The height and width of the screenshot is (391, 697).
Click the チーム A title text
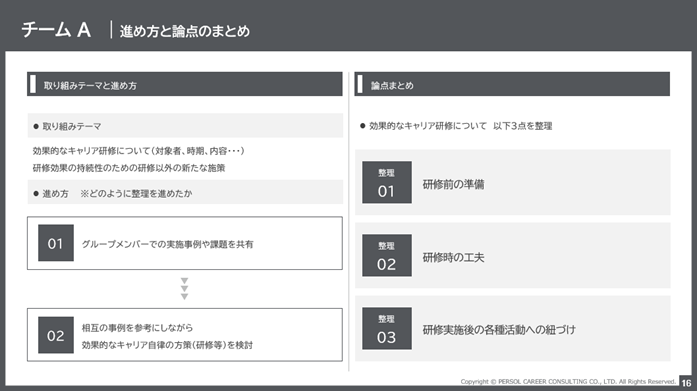point(56,30)
